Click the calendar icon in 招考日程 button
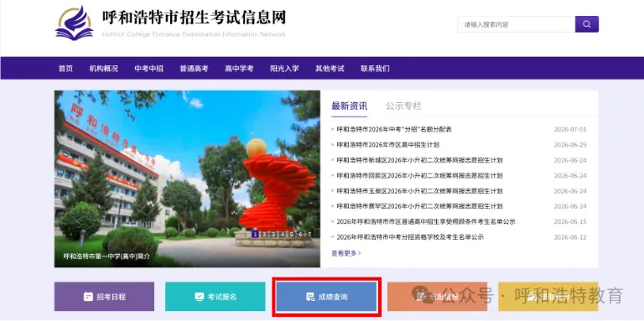The width and height of the screenshot is (644, 321). click(x=88, y=297)
